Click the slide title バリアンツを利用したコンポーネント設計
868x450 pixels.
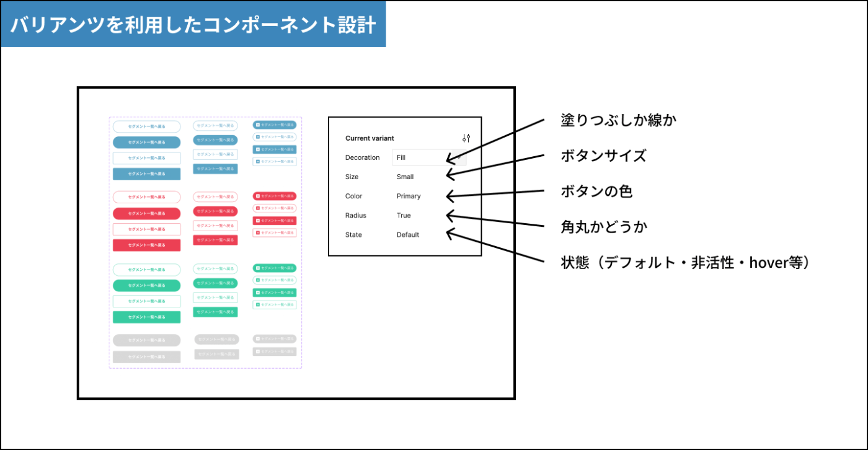click(x=193, y=25)
